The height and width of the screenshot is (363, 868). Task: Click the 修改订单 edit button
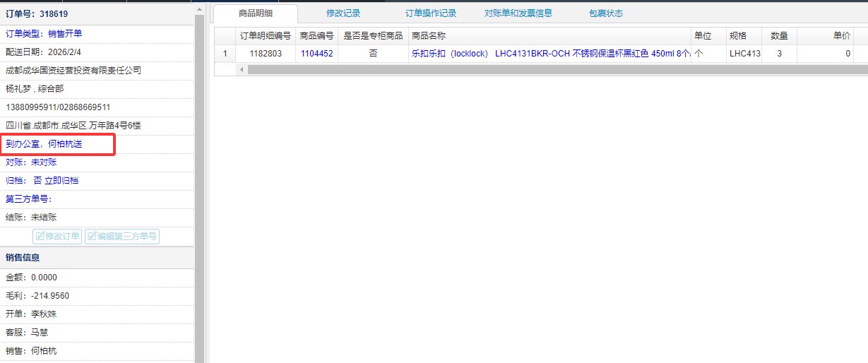[x=57, y=236]
